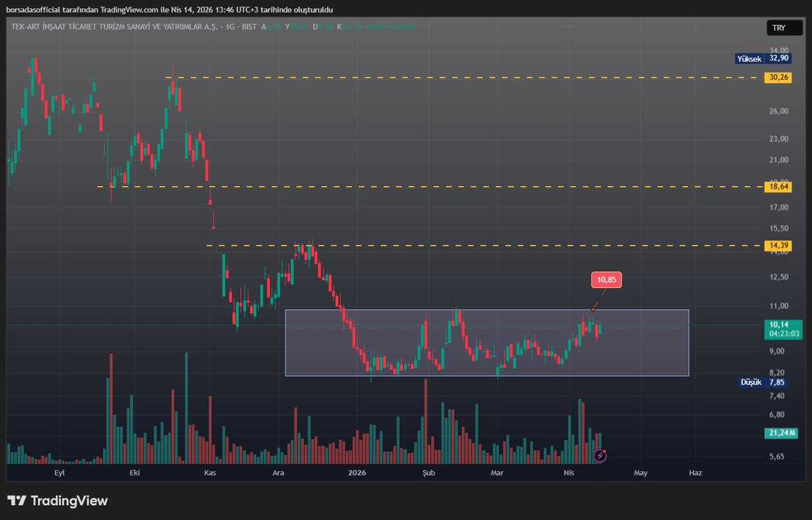The image size is (812, 520).
Task: Click the 12,50 price axis value
Action: (779, 277)
